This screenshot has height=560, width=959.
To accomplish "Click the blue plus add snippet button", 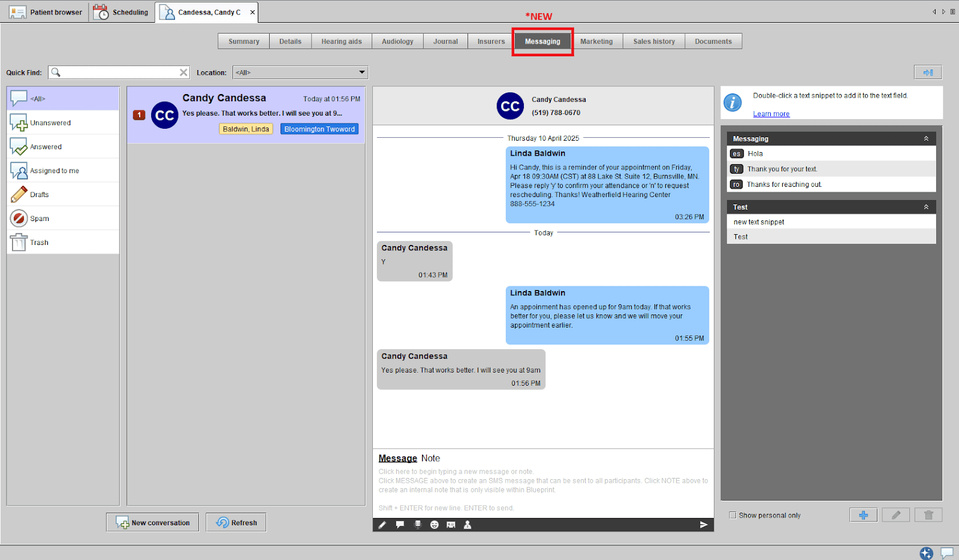I will 863,515.
